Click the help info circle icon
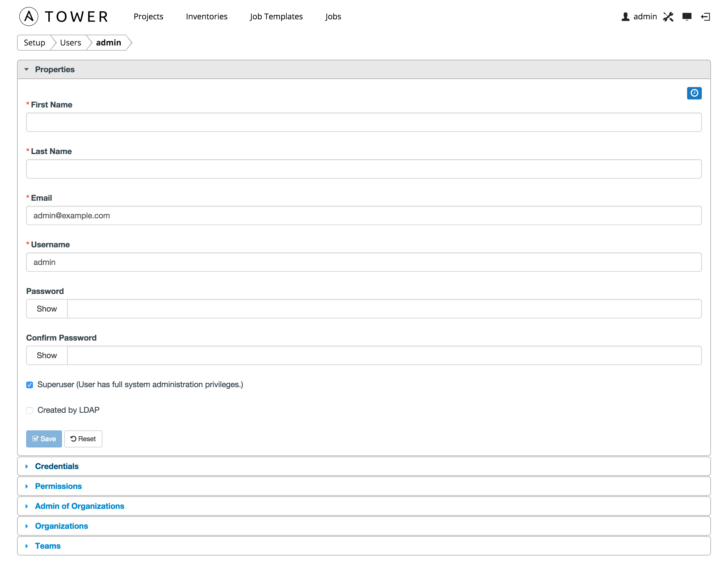Viewport: 728px width, 564px height. coord(694,93)
